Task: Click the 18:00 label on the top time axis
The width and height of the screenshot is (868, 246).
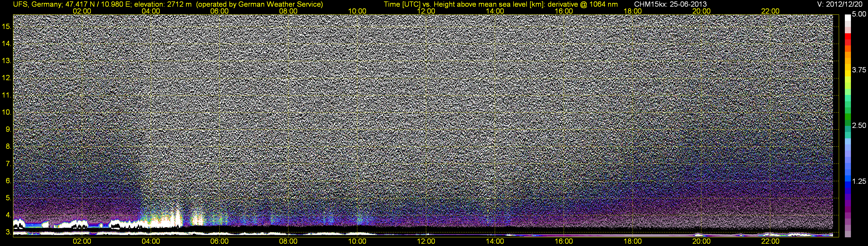Action: pos(632,11)
